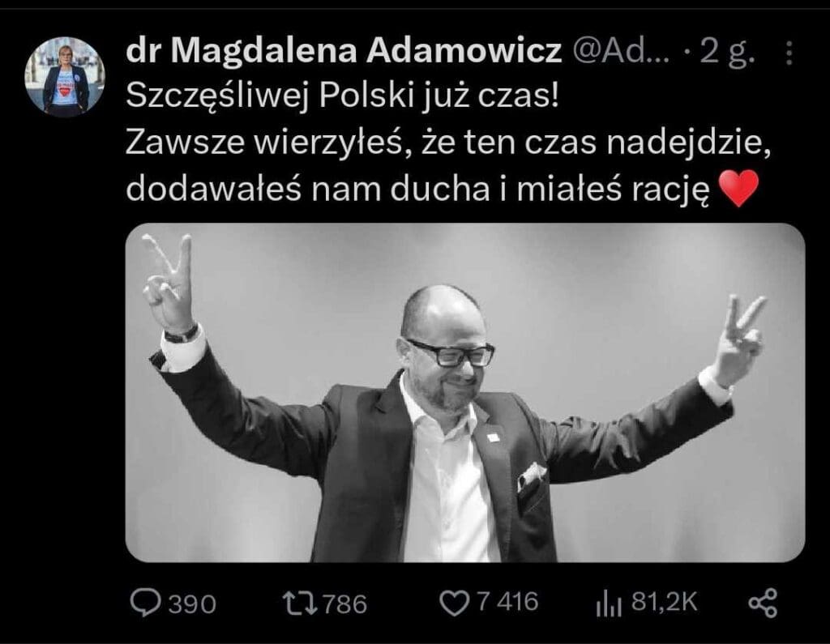Open Magdalena Adamowicz profile avatar
The image size is (830, 644).
tap(65, 77)
